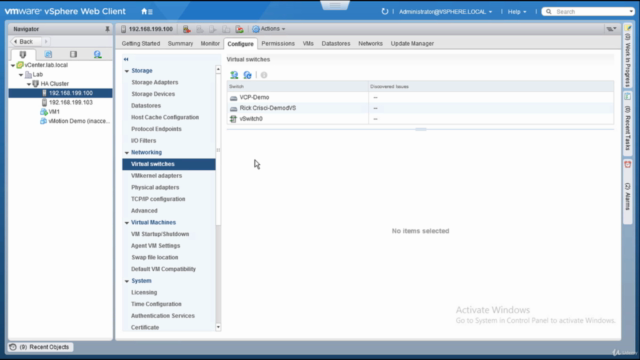
Task: Open TCP/IP configuration settings
Action: pos(158,199)
